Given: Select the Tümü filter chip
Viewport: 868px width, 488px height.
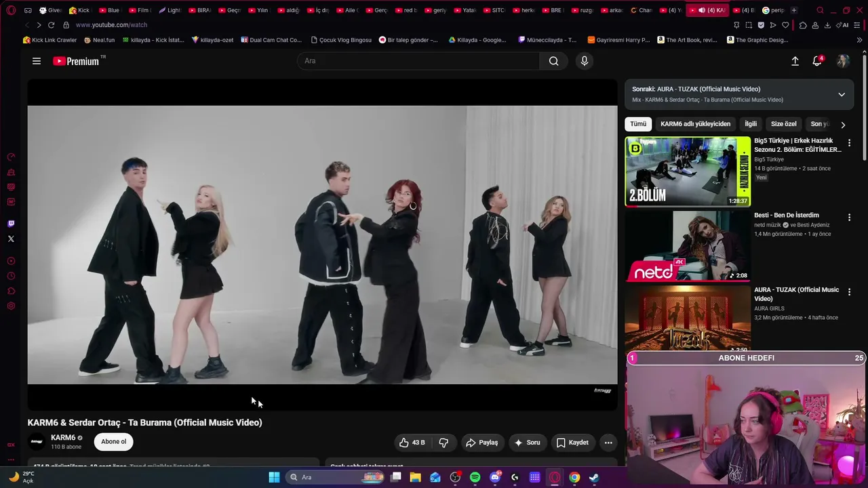Looking at the screenshot, I should point(638,124).
